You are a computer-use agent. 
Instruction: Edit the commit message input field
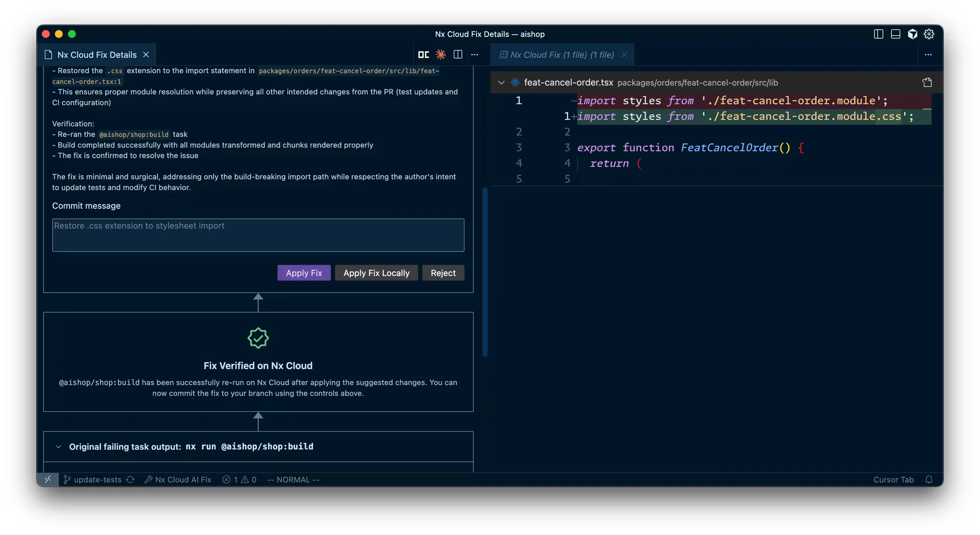(258, 235)
